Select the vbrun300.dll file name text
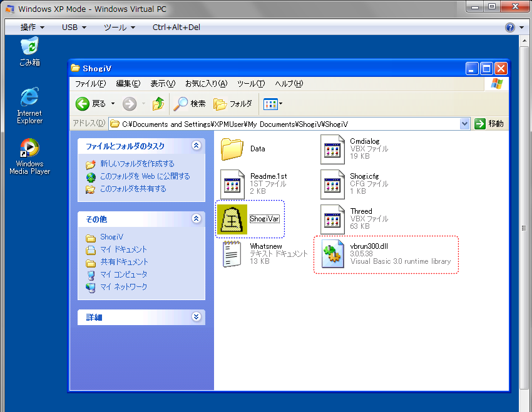 click(x=369, y=246)
